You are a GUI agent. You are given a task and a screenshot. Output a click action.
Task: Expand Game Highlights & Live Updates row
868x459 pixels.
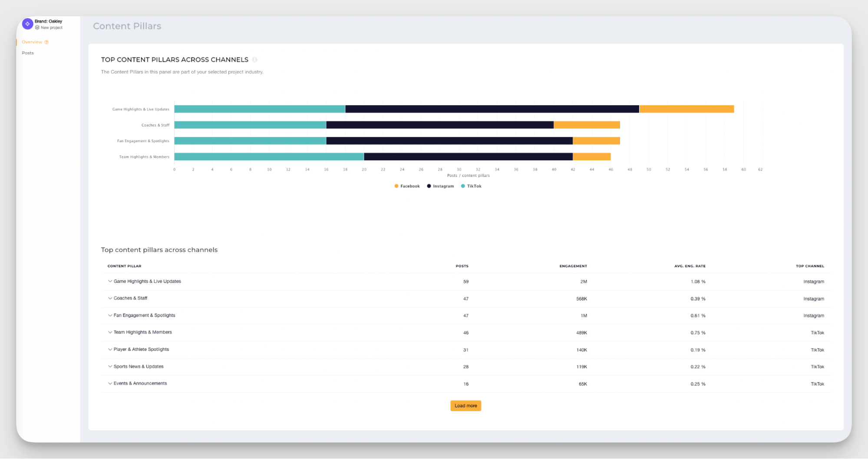coord(110,281)
